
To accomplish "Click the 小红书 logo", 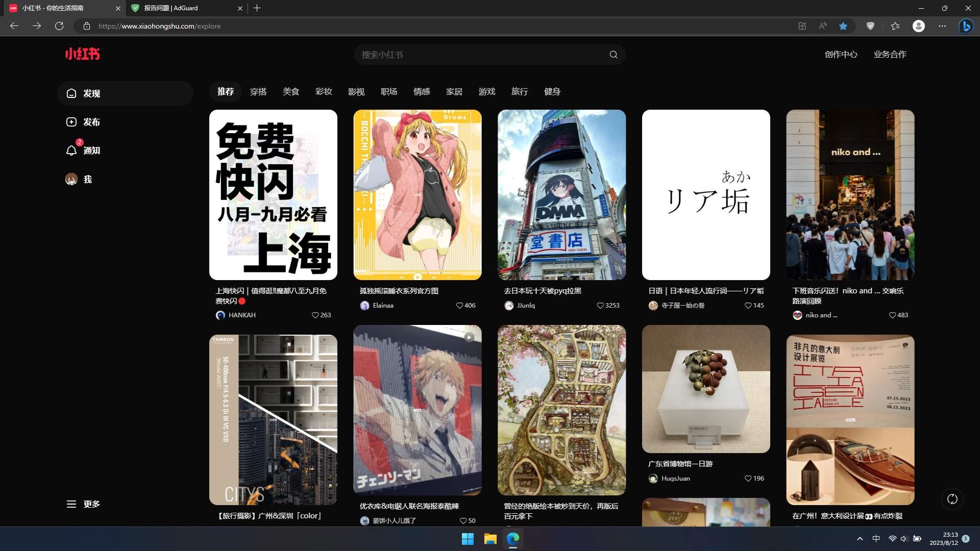I will [82, 54].
